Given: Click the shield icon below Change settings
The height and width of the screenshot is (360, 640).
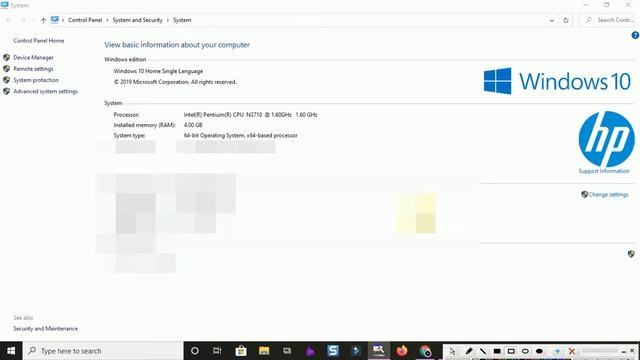Looking at the screenshot, I should (x=631, y=254).
